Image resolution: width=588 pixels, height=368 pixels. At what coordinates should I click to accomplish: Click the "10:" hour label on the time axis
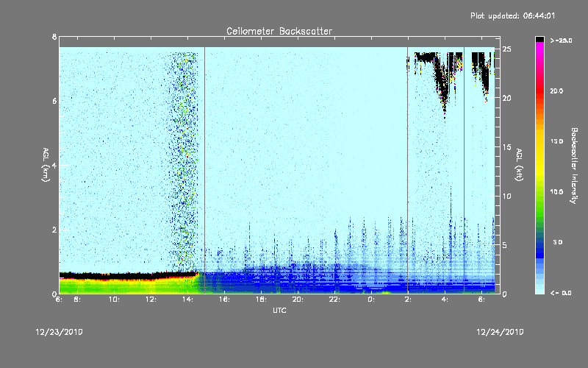tap(114, 300)
